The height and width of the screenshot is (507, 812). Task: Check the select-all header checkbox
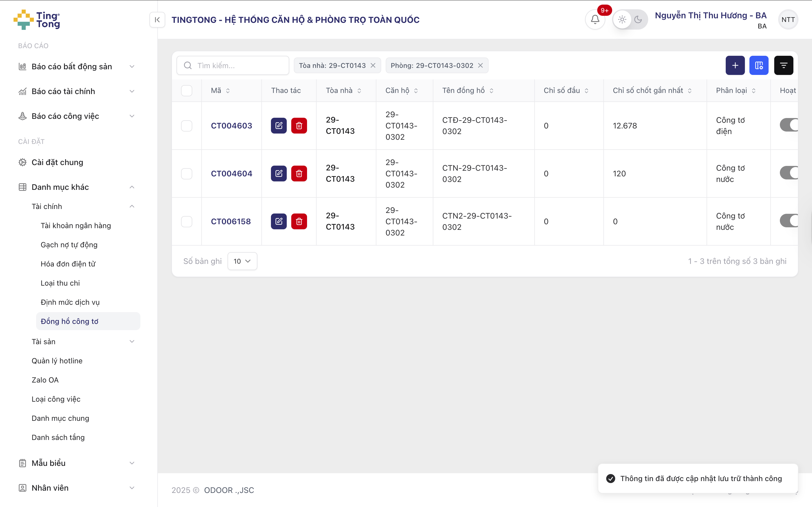pos(187,90)
